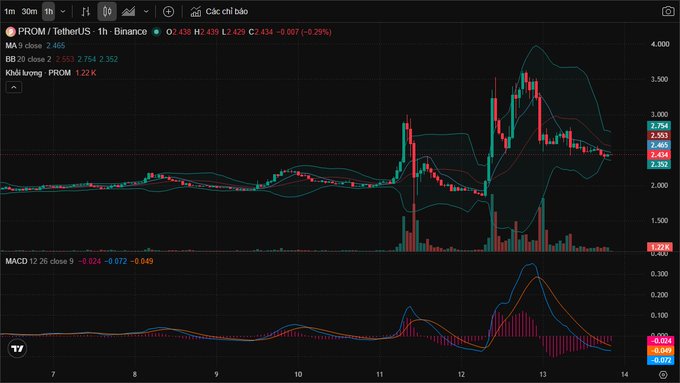680x383 pixels.
Task: Open the timeframe dropdown arrow
Action: pos(63,11)
